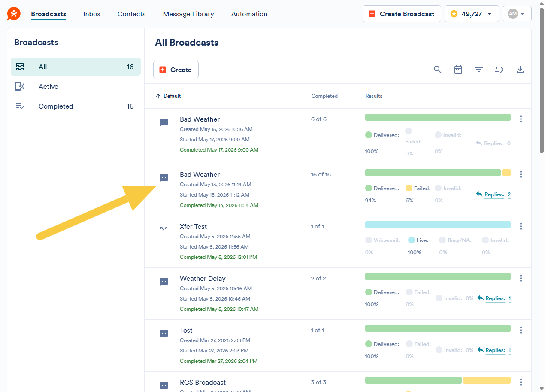The image size is (545, 392).
Task: Click the add tag label icon
Action: coord(499,70)
